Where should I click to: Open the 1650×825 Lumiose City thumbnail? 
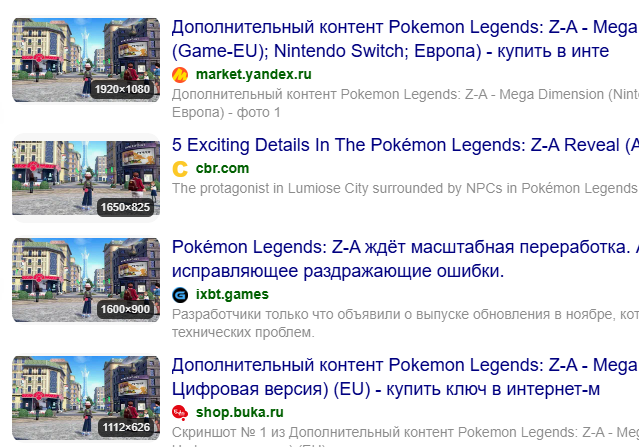tap(86, 178)
